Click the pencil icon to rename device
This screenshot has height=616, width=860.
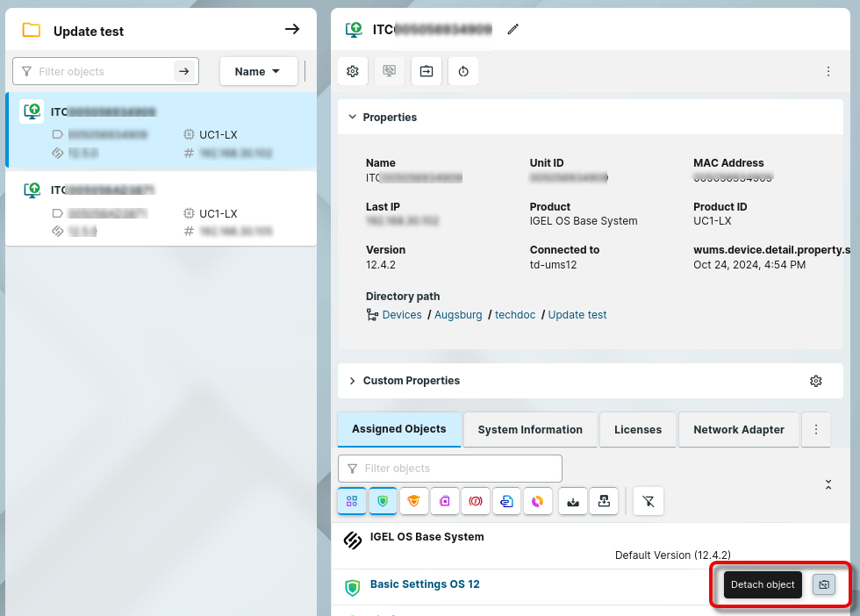(513, 30)
